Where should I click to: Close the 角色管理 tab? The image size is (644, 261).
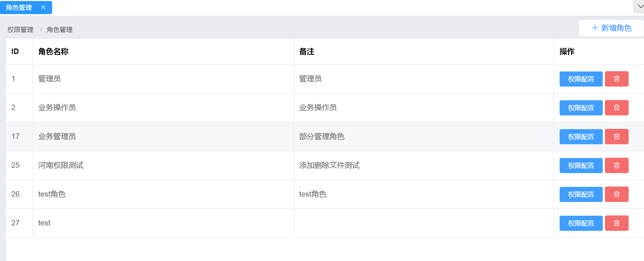point(43,7)
